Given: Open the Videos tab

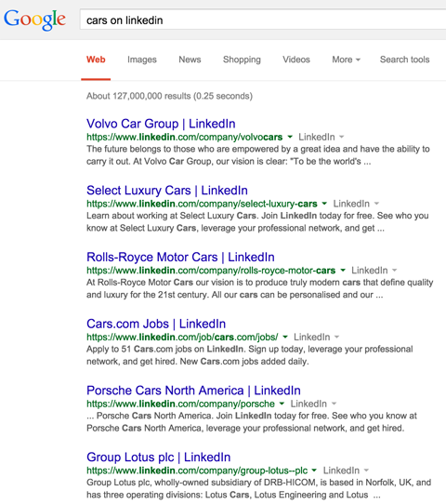Looking at the screenshot, I should coord(296,60).
